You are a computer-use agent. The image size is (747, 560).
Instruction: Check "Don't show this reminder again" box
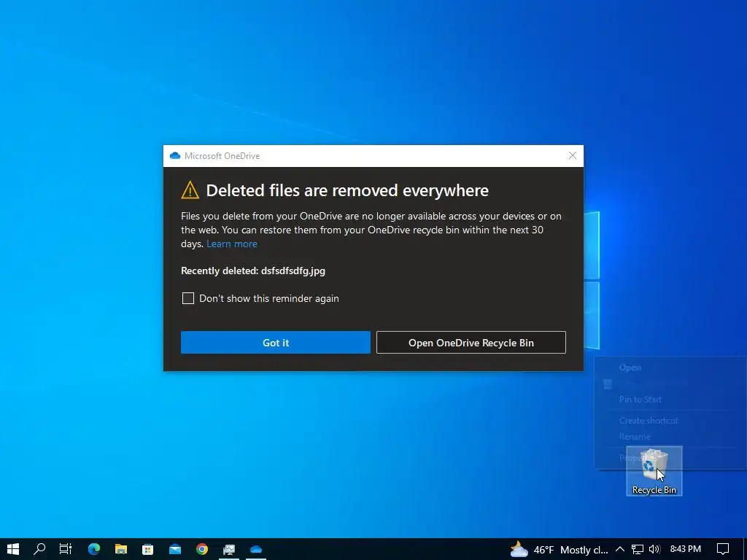pyautogui.click(x=188, y=298)
